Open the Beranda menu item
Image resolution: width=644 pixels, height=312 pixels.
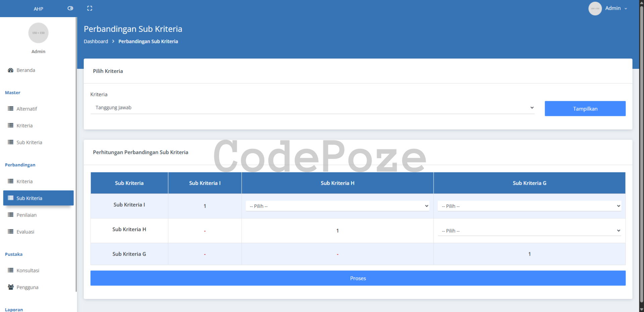coord(38,70)
